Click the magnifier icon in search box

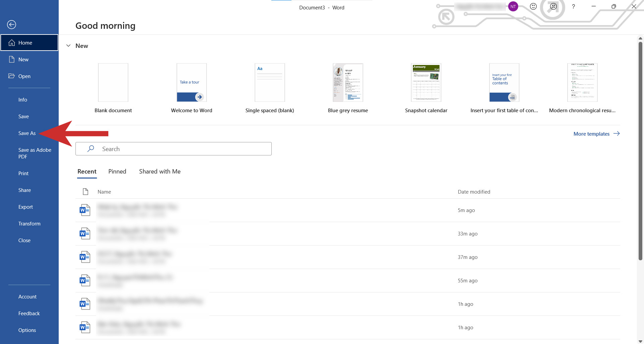pyautogui.click(x=91, y=149)
